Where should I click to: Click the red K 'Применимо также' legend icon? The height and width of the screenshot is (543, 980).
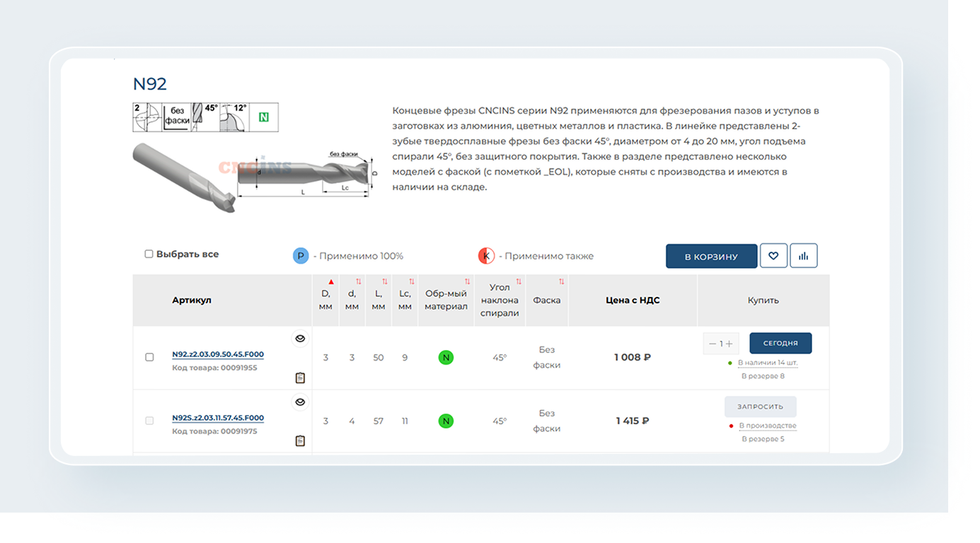pyautogui.click(x=486, y=256)
